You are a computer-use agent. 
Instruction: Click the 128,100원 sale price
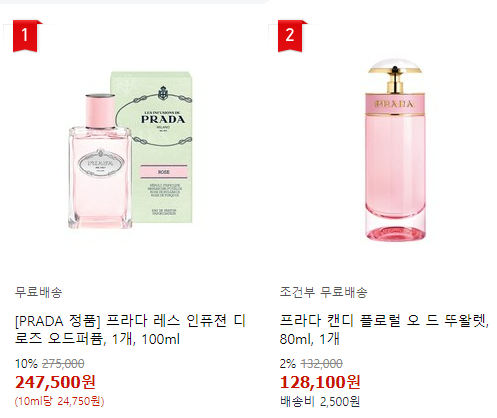click(320, 382)
